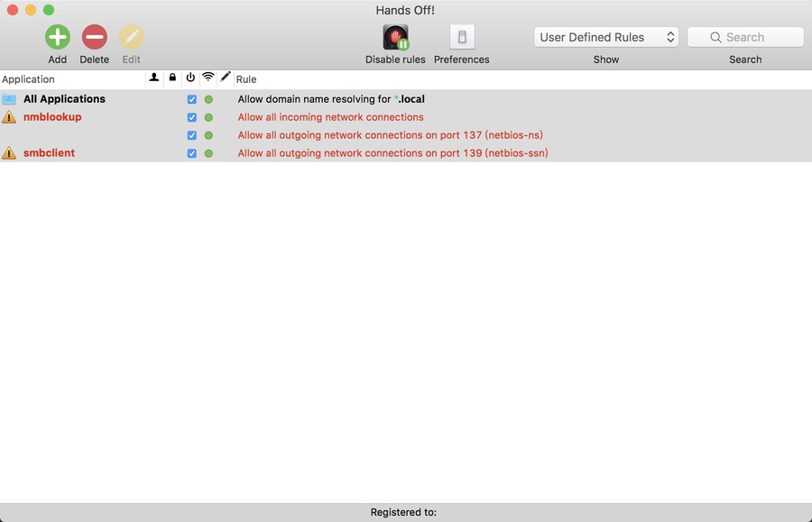This screenshot has height=522, width=812.
Task: Select the nmblookup application row
Action: [x=406, y=117]
